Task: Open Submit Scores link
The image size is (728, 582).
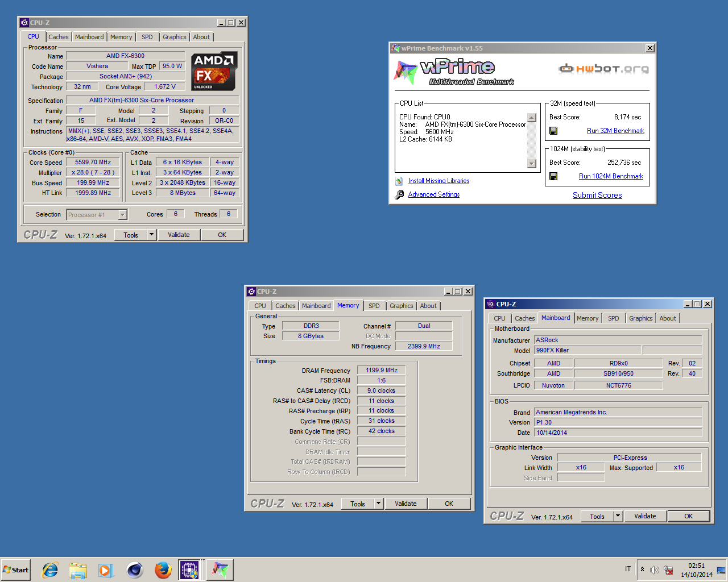Action: tap(597, 195)
